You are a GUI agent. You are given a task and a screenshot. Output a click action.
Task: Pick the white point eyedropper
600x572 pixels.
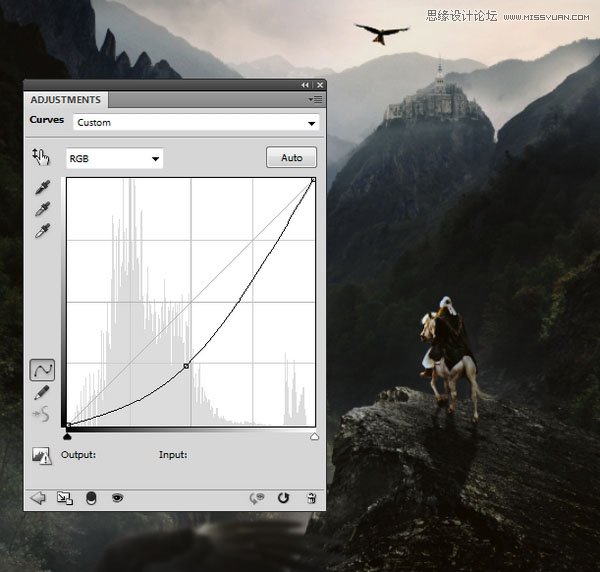[x=42, y=231]
